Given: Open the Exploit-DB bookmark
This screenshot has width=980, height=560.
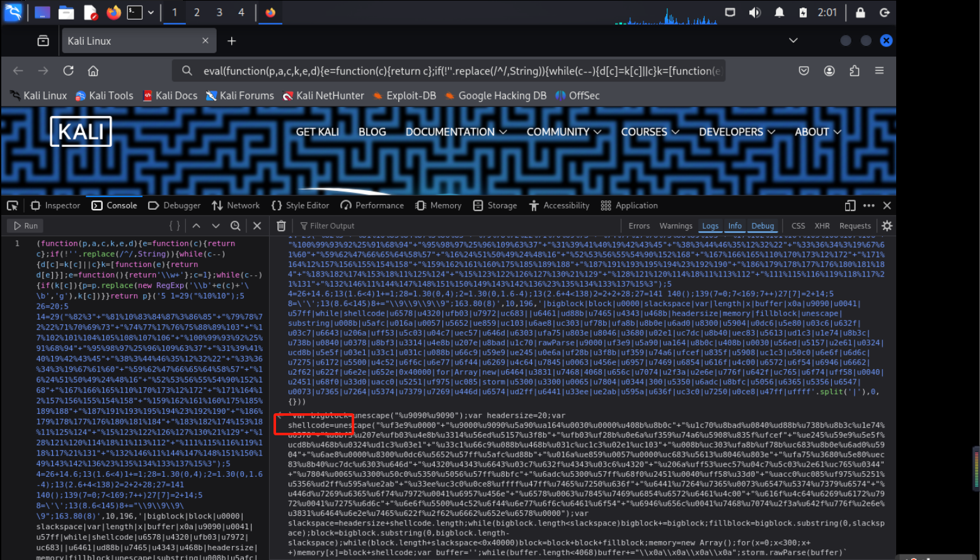Looking at the screenshot, I should tap(404, 96).
